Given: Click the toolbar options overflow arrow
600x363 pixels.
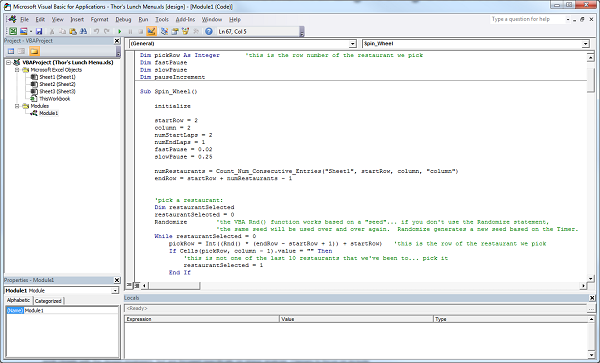Looking at the screenshot, I should 302,32.
